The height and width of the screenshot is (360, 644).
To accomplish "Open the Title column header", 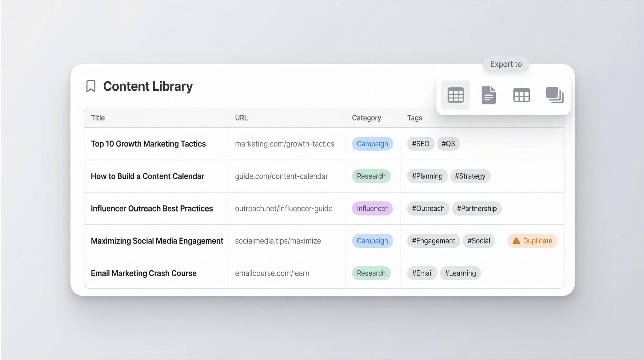I will click(x=98, y=118).
